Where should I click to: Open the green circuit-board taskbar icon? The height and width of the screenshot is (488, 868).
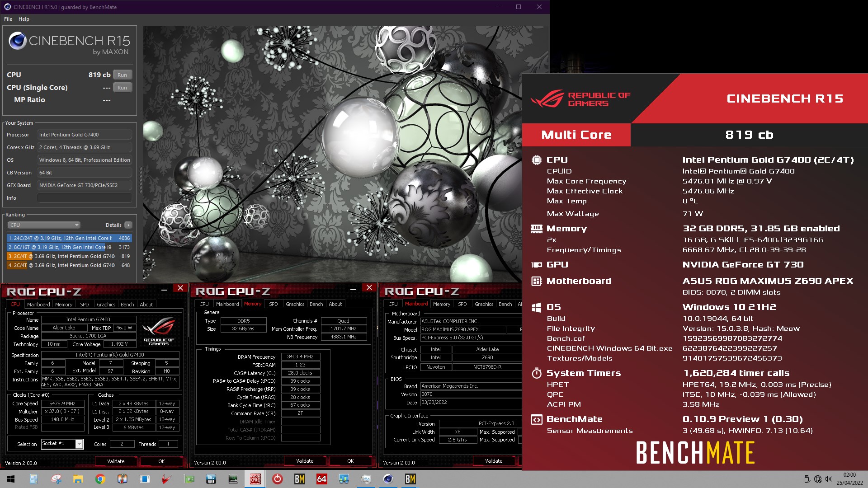click(x=189, y=479)
